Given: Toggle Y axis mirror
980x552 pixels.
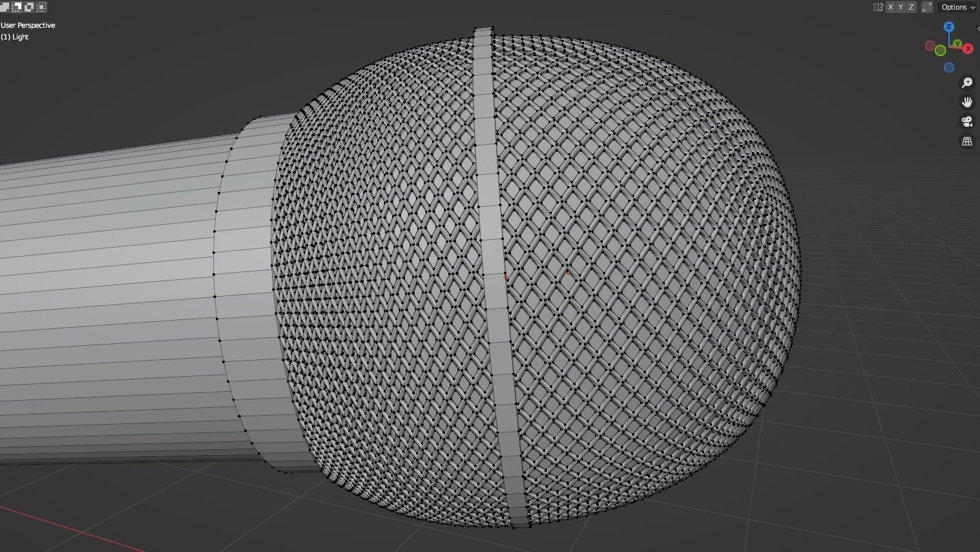Looking at the screenshot, I should (x=901, y=7).
